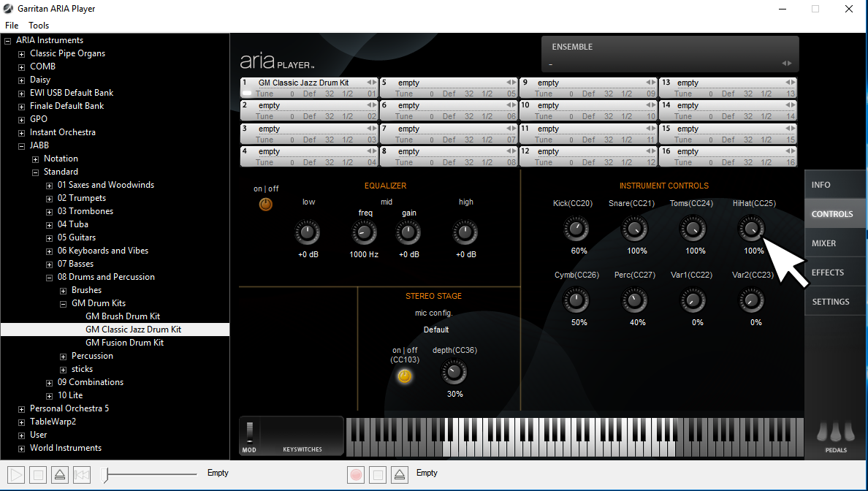This screenshot has height=491, width=868.
Task: Click the stereo stage depth(CC36) knob
Action: click(x=454, y=373)
